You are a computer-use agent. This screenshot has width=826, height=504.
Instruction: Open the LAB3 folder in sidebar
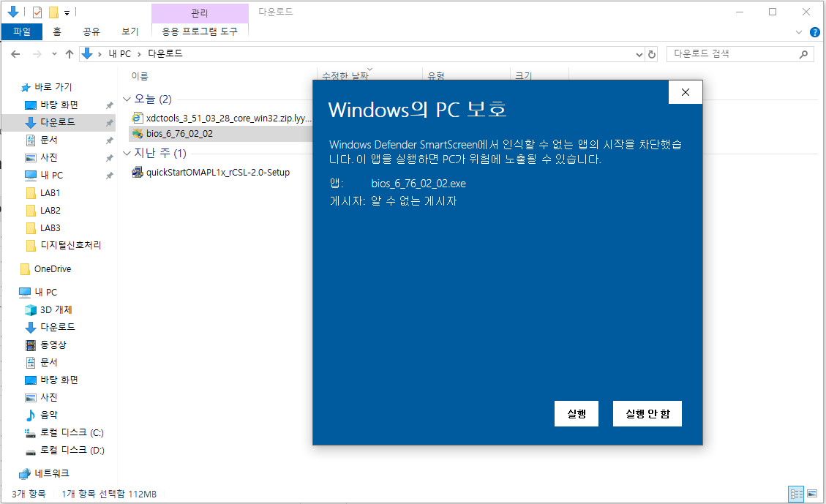50,228
